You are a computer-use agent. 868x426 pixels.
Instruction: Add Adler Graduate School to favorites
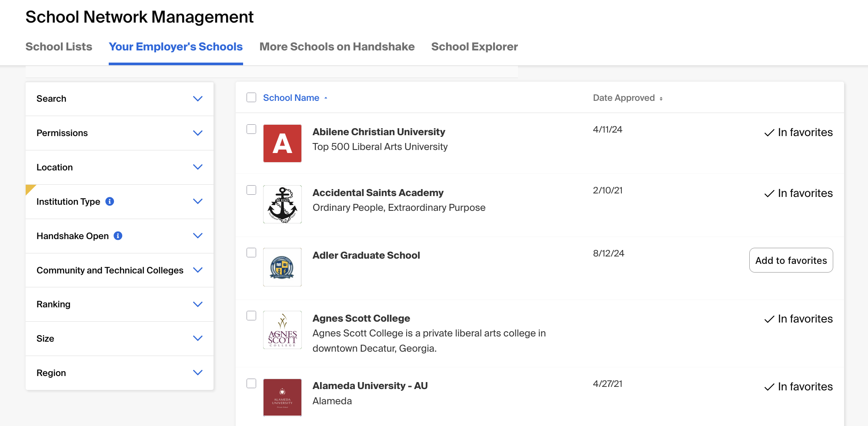click(x=791, y=260)
